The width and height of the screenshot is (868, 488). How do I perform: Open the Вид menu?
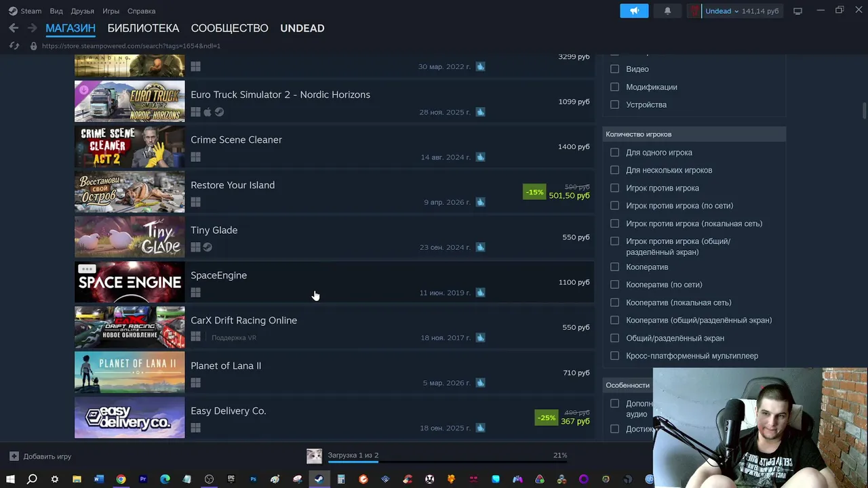point(56,11)
